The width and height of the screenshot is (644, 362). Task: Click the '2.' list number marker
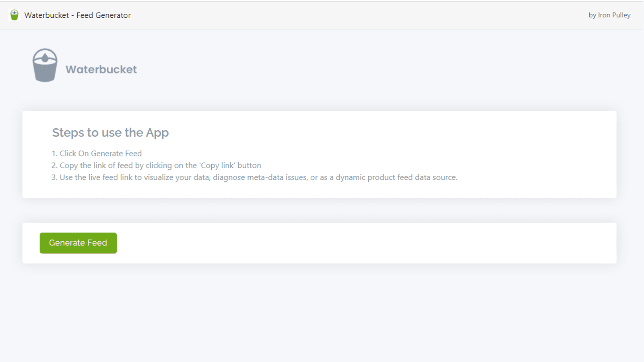click(x=54, y=165)
